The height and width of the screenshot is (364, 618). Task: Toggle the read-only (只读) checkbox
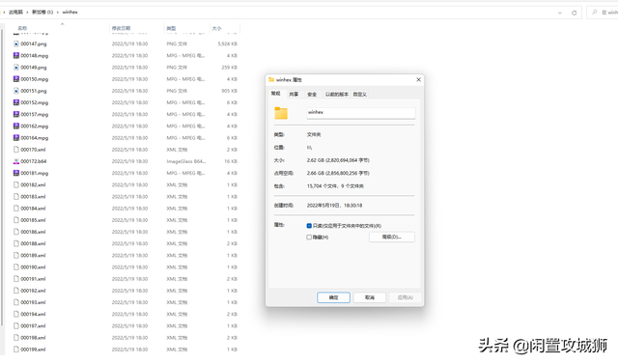click(x=309, y=226)
